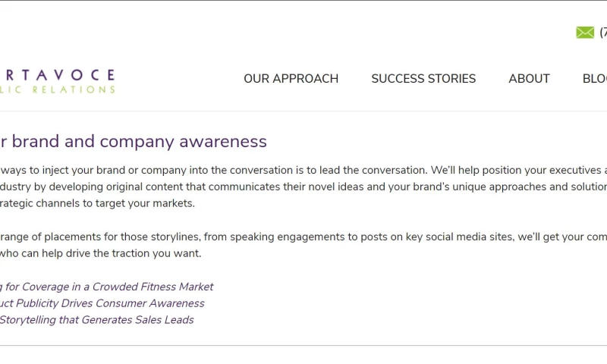Screen dimensions: 607x364
Task: Click the green envelope email icon
Action: point(585,33)
